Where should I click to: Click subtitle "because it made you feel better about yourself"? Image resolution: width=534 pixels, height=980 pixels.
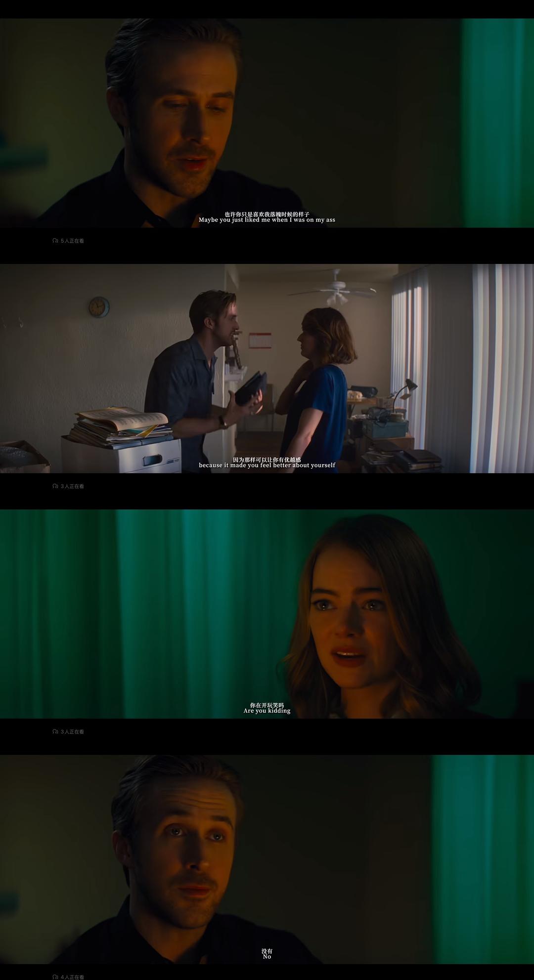267,465
